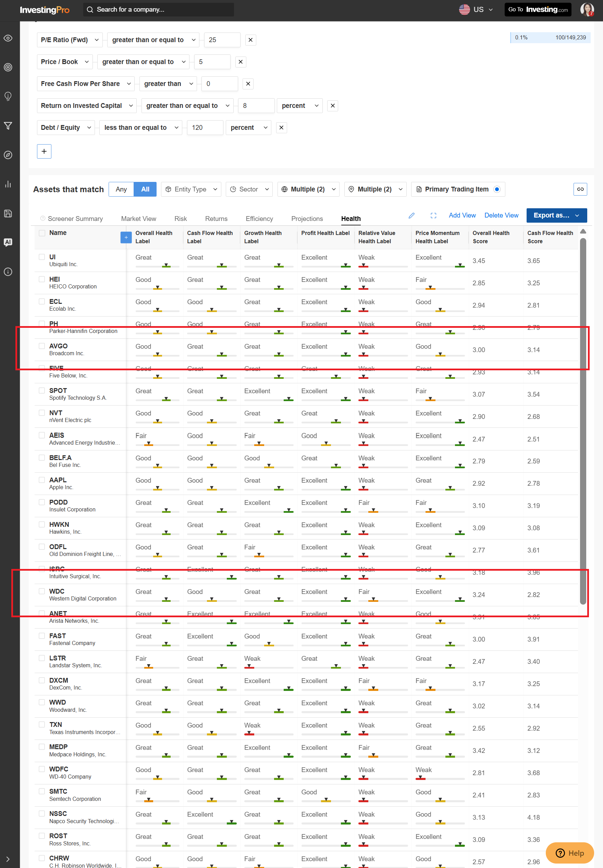The height and width of the screenshot is (868, 603).
Task: Remove the P/E Ratio (Fwd) filter
Action: click(x=250, y=40)
